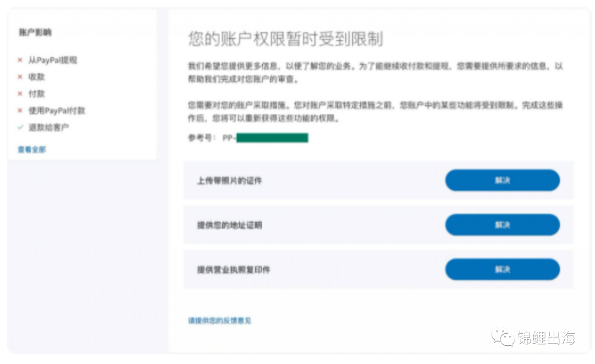
Task: Click the 从PayPal提现 text in the sidebar
Action: pos(53,60)
